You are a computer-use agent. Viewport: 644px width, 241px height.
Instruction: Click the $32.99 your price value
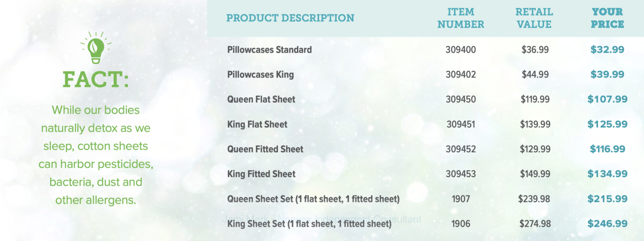click(x=607, y=50)
